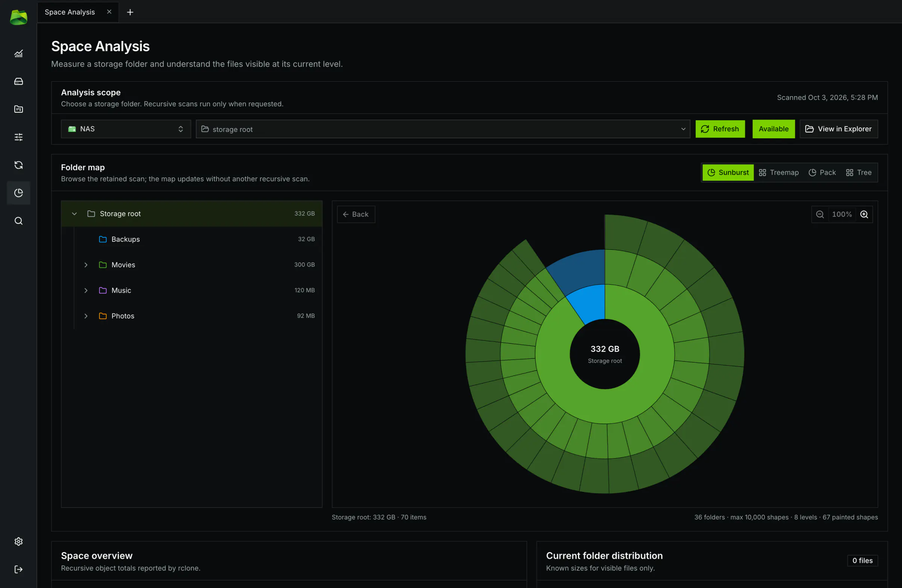This screenshot has width=902, height=588.
Task: Open the file browser sidebar icon
Action: click(18, 109)
